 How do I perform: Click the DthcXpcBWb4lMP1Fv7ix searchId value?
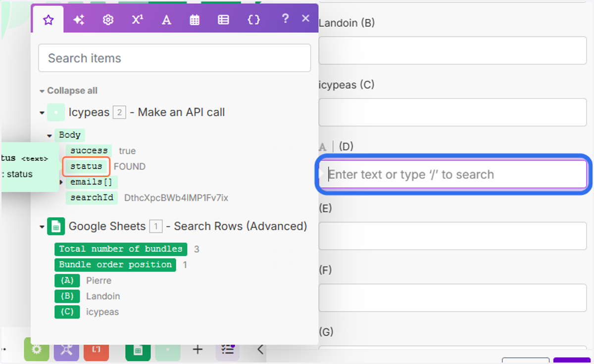click(176, 198)
